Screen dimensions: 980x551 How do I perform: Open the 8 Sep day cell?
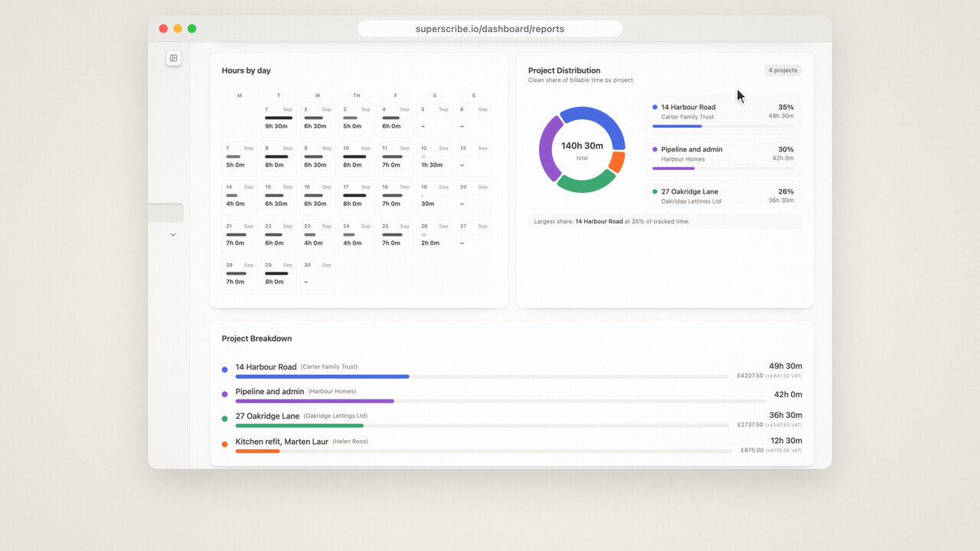point(278,158)
